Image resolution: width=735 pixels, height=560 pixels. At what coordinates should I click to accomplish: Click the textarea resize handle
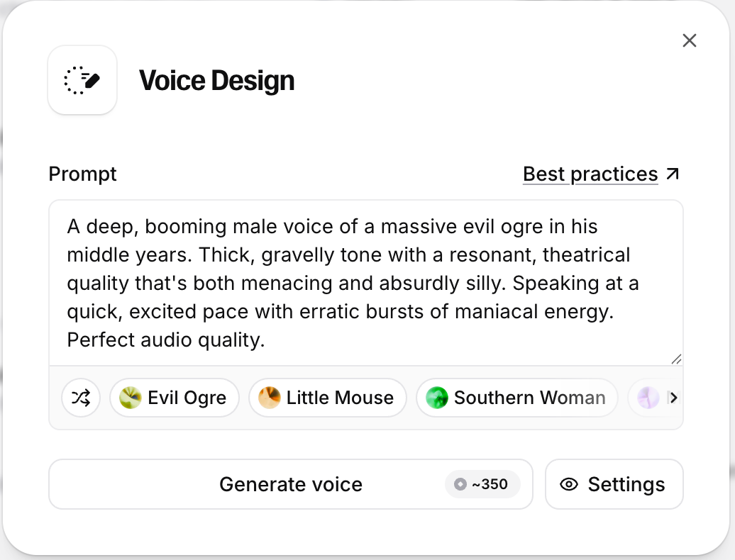pos(676,359)
